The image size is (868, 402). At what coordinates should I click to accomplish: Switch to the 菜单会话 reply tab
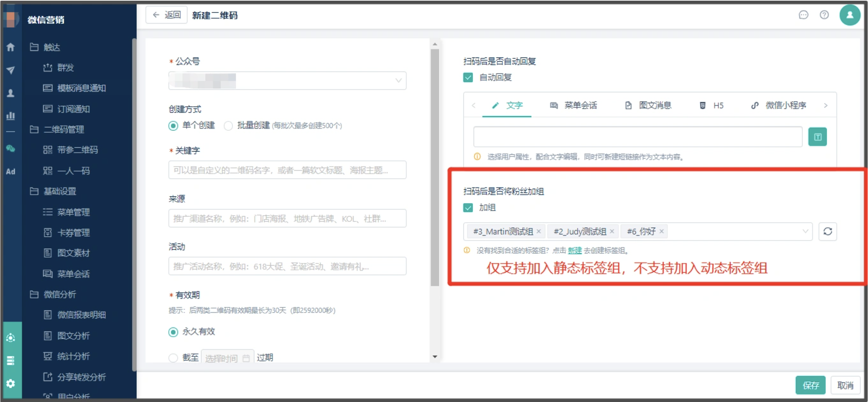point(573,105)
